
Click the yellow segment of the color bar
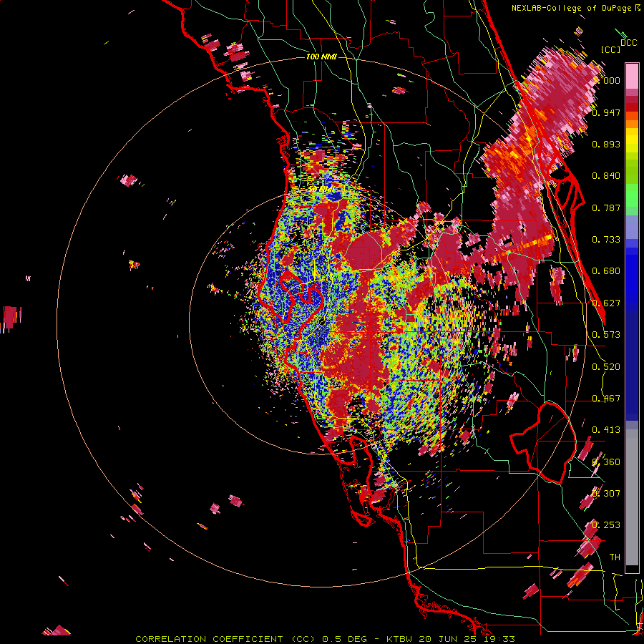coord(632,141)
